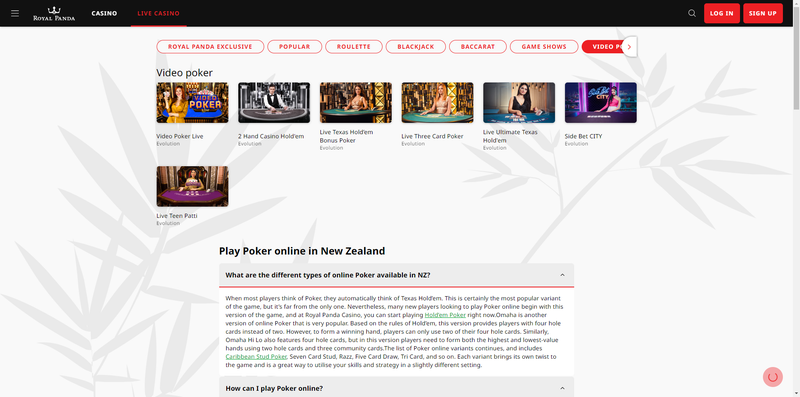Switch to the Live Casino tab
The height and width of the screenshot is (397, 800).
[159, 13]
